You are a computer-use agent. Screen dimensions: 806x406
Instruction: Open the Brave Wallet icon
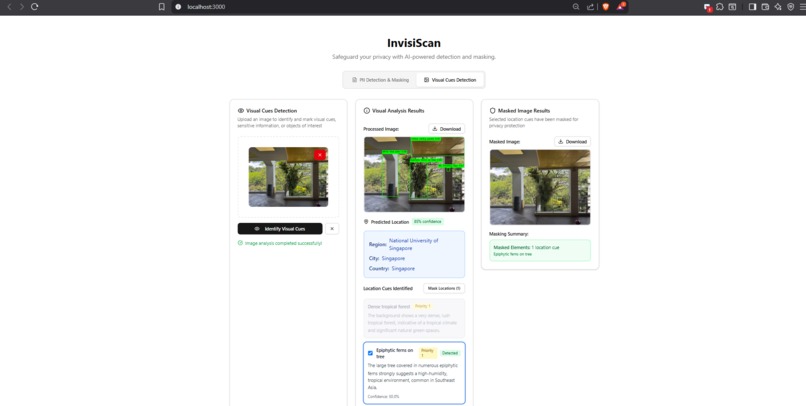coord(765,7)
